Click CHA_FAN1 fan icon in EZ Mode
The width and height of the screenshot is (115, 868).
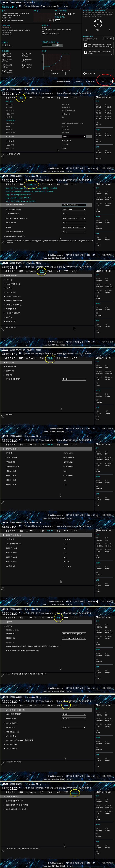click(x=4, y=61)
